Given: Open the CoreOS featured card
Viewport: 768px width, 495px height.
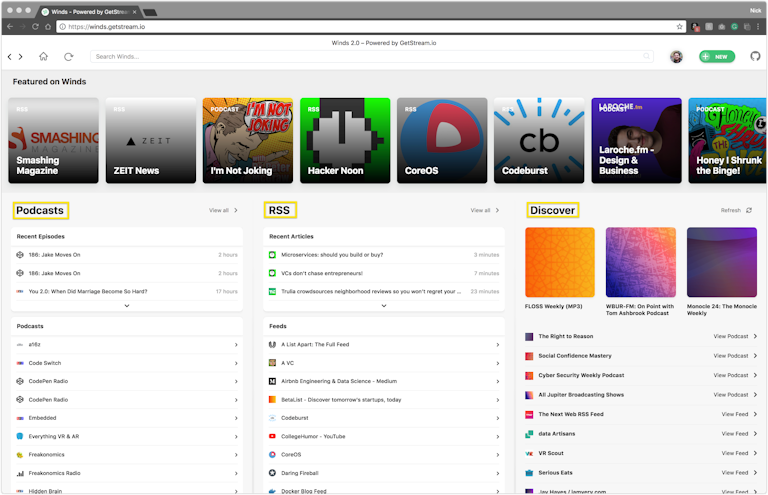Looking at the screenshot, I should (442, 141).
